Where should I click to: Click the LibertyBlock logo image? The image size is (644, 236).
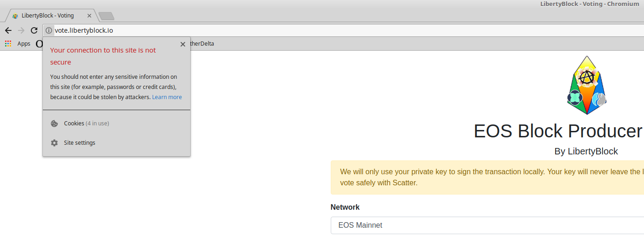pos(586,85)
